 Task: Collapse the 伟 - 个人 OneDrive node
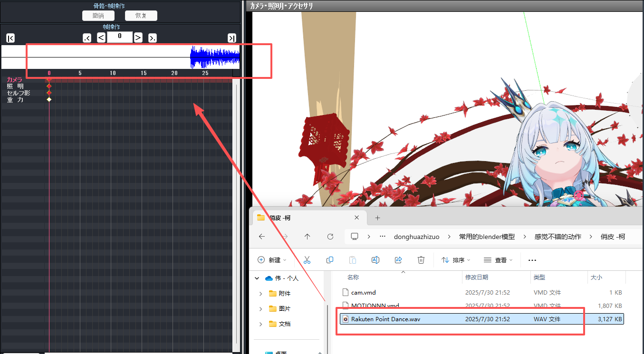pyautogui.click(x=257, y=278)
